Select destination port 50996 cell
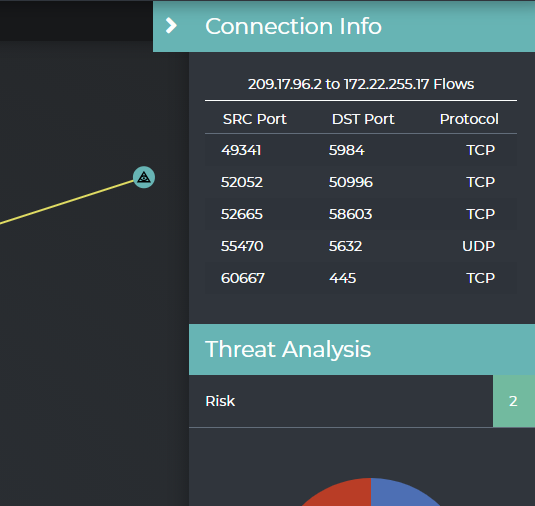535x506 pixels. point(351,182)
